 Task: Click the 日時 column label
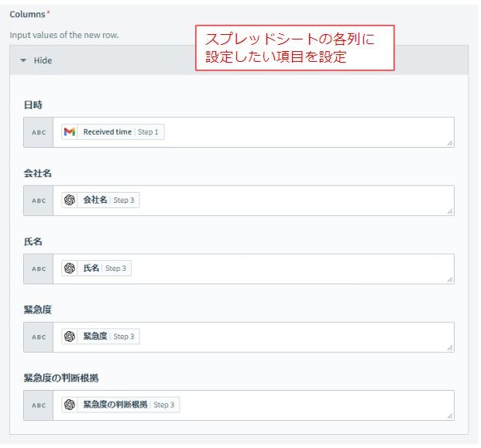(x=33, y=105)
